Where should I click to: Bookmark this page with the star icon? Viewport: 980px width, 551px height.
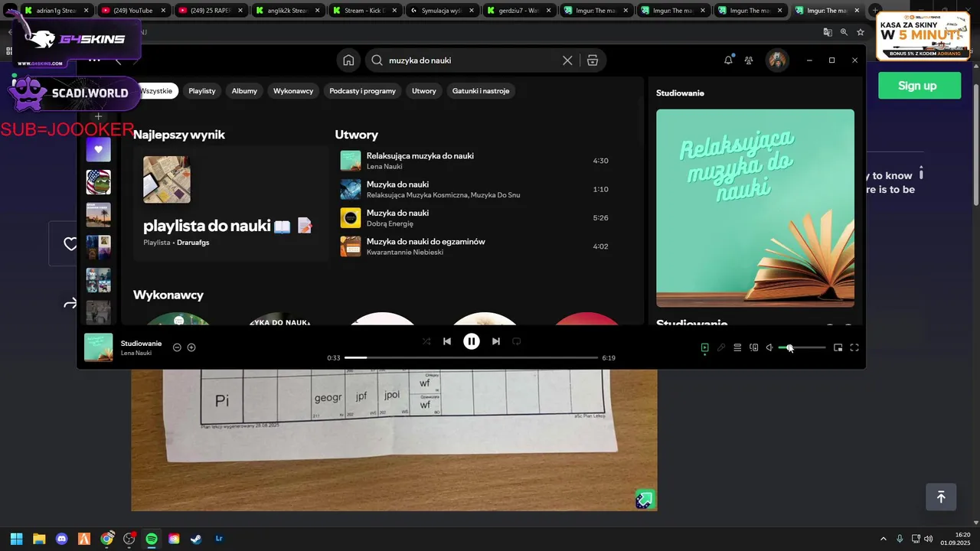pos(861,32)
